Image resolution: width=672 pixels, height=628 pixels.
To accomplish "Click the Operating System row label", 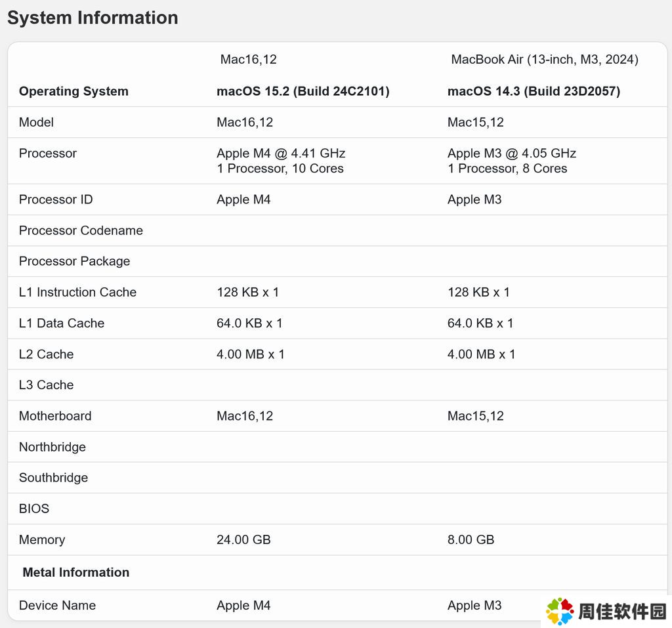I will coord(73,91).
